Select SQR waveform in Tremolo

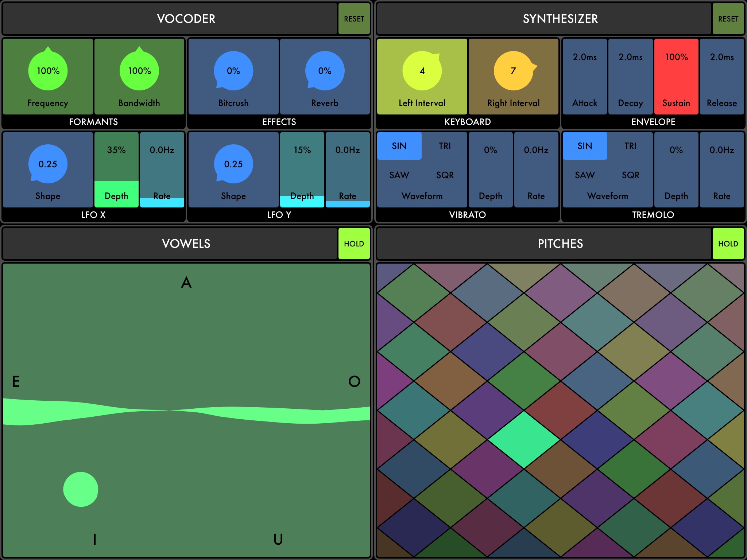(630, 175)
